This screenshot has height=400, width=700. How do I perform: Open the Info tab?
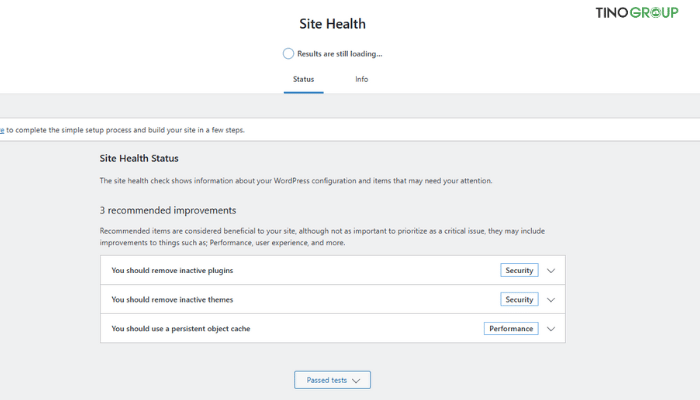[x=362, y=79]
